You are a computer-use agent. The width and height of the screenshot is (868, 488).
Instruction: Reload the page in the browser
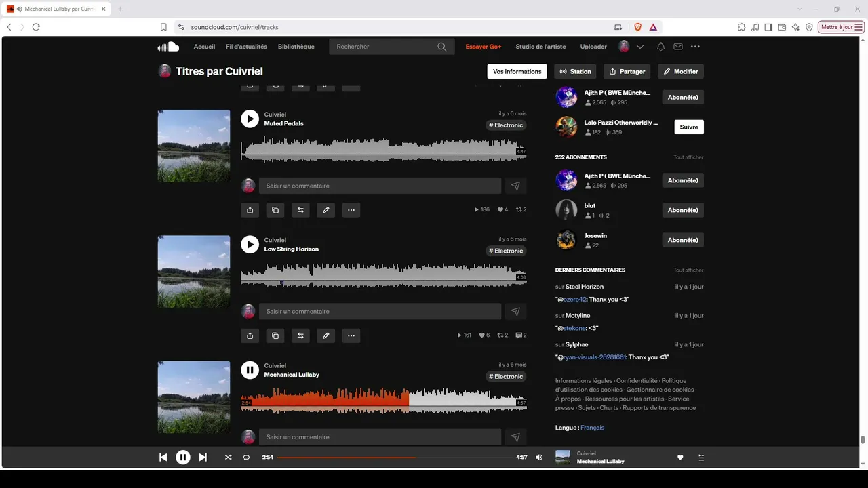coord(36,27)
